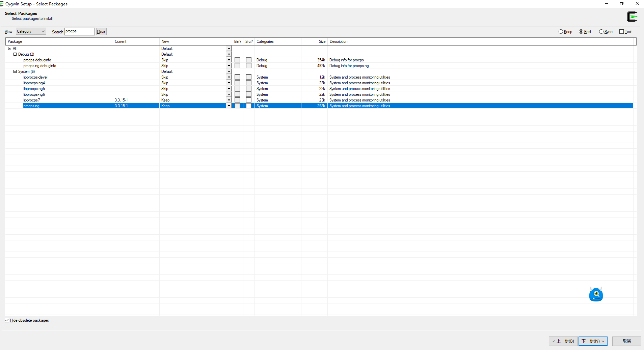Open New dropdown for libprocps7
The image size is (644, 350).
click(x=229, y=100)
